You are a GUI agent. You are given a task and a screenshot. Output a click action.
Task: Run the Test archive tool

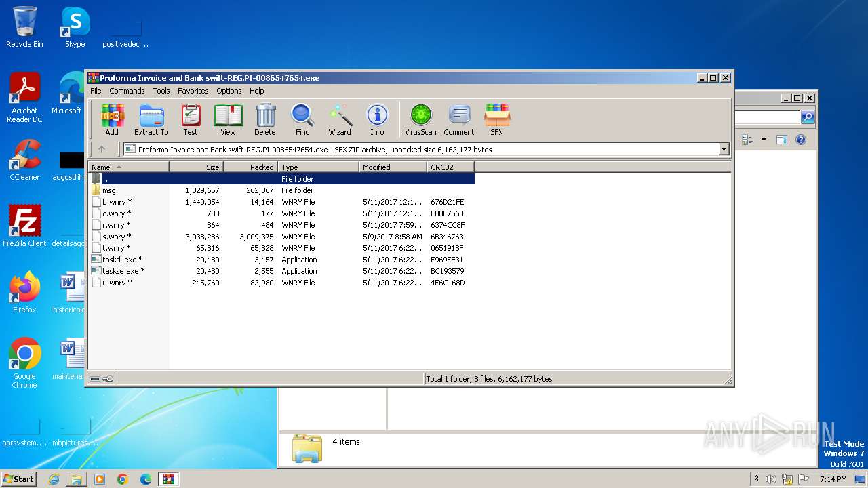pyautogui.click(x=191, y=120)
